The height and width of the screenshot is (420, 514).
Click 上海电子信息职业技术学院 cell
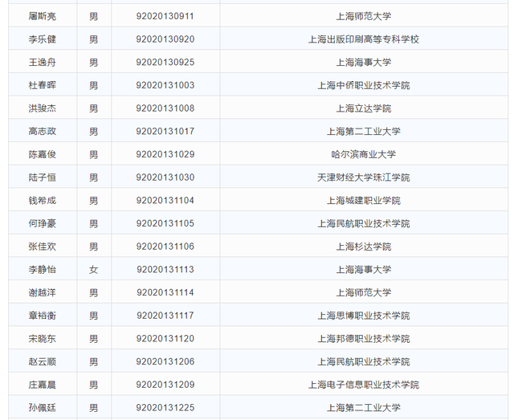[x=364, y=385]
